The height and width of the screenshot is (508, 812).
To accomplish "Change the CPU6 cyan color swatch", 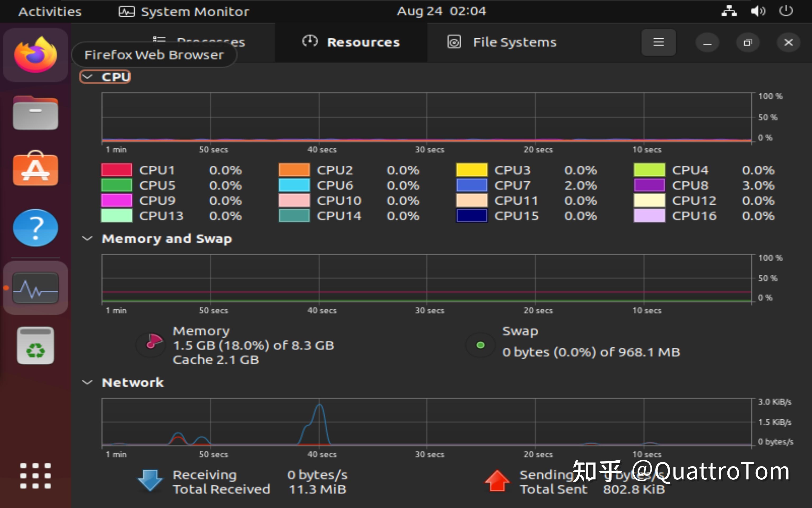I will tap(294, 185).
